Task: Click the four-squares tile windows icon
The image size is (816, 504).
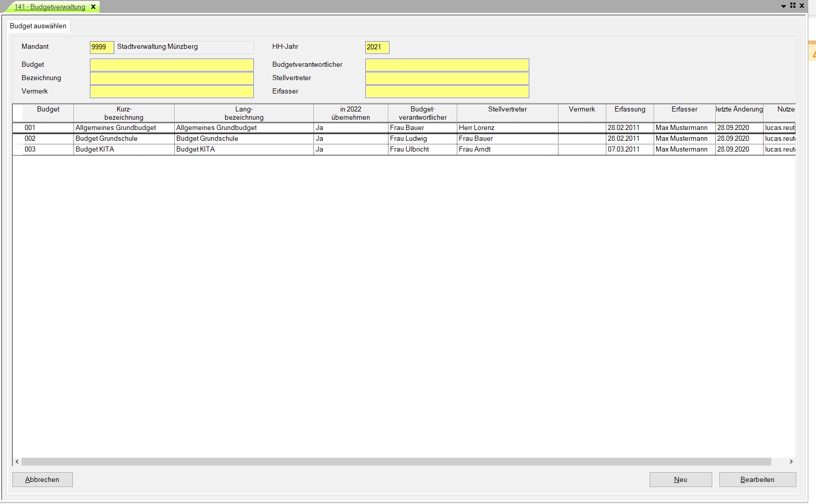Action: click(793, 6)
